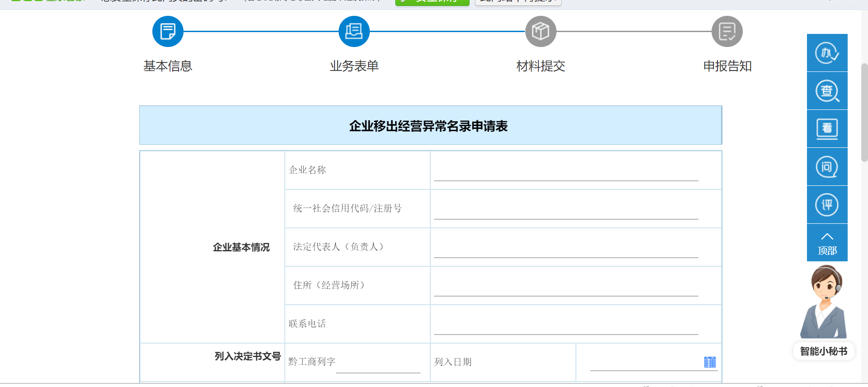Open the 看 sidebar icon

[x=827, y=129]
